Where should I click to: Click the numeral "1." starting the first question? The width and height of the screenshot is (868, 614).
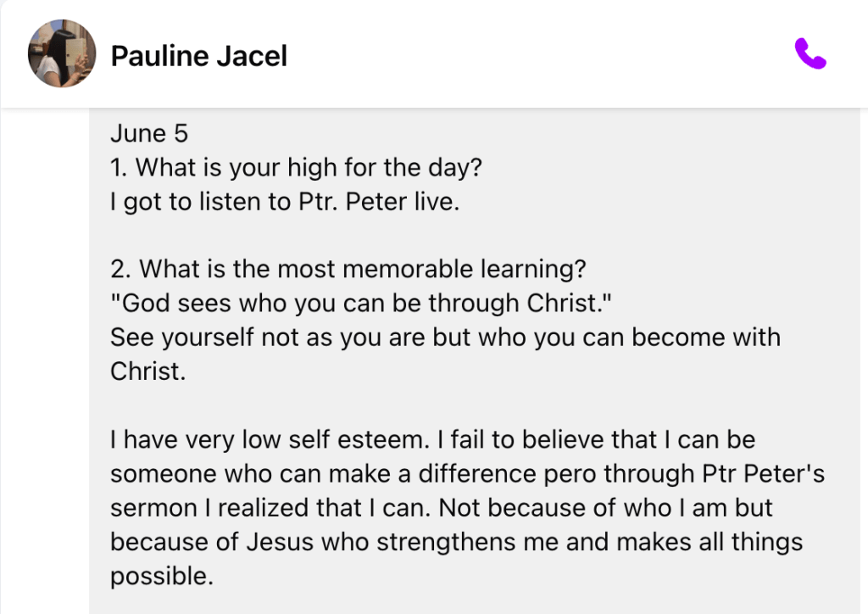point(120,168)
